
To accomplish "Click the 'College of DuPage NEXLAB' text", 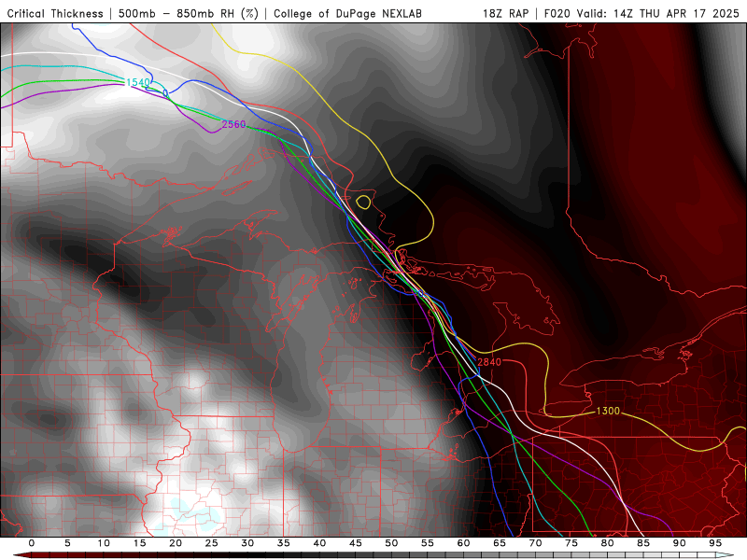I will (x=347, y=13).
